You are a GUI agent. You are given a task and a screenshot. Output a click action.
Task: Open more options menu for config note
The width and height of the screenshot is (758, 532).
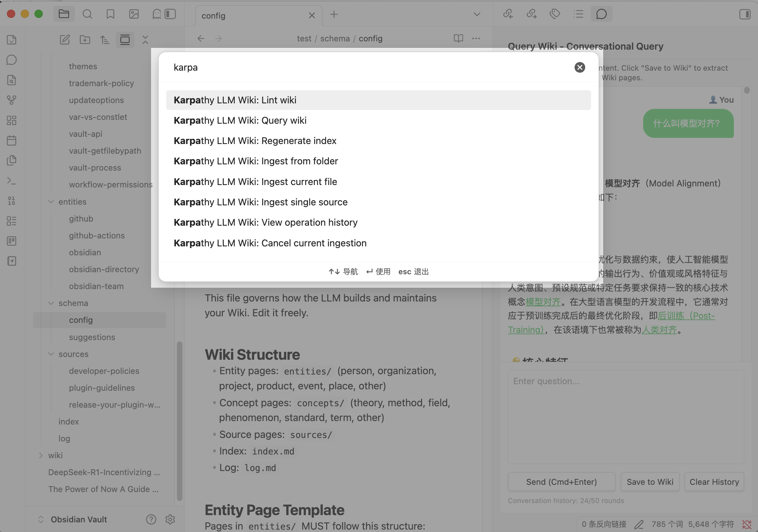tap(476, 38)
